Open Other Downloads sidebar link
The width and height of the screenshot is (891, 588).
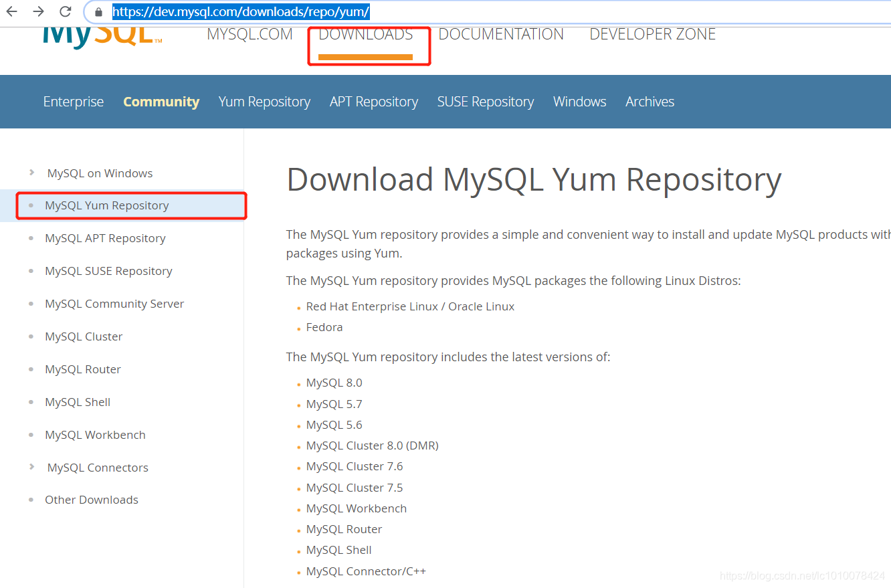[92, 500]
